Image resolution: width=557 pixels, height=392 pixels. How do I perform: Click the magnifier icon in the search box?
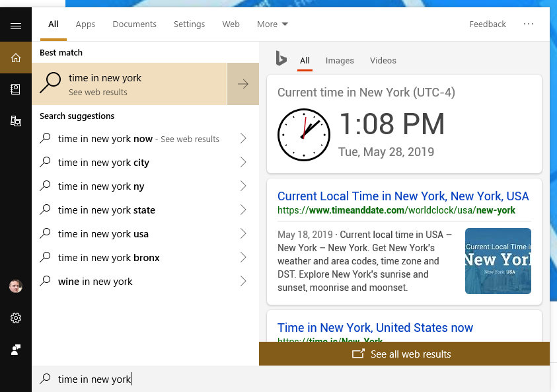(x=45, y=379)
